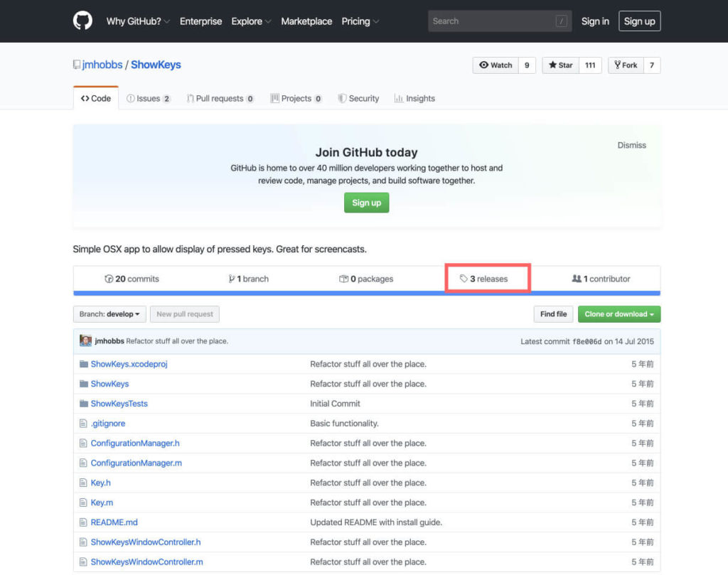The width and height of the screenshot is (728, 575).
Task: View the 1 branch list
Action: point(248,279)
